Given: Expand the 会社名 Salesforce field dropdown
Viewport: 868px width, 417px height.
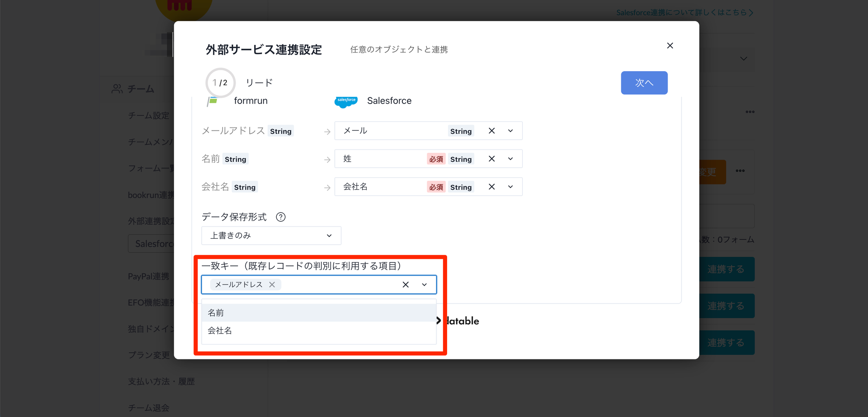Looking at the screenshot, I should point(510,187).
